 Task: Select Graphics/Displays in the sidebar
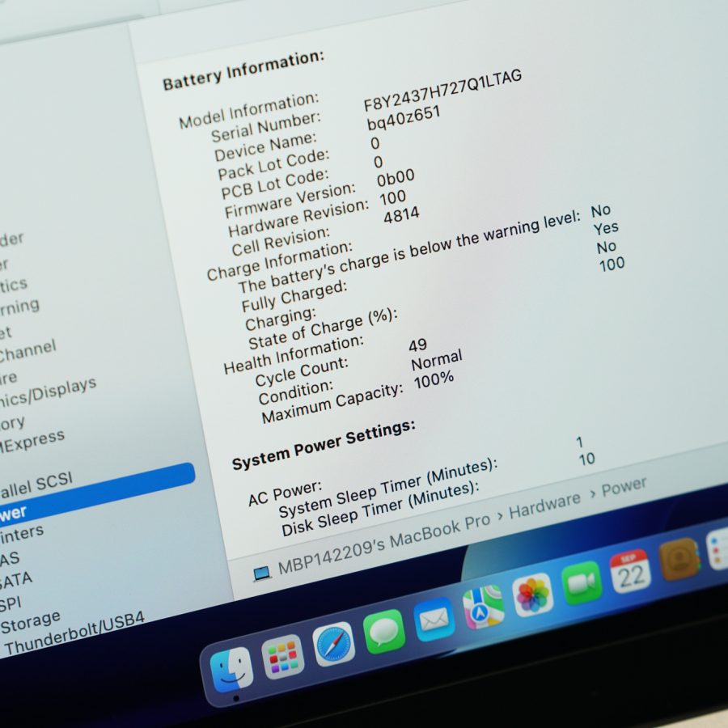(x=48, y=392)
